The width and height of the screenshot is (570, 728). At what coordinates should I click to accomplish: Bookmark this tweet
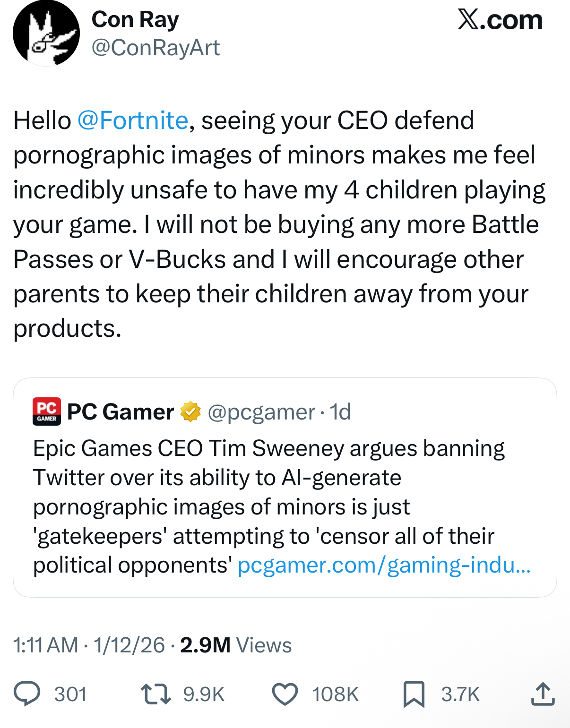tap(414, 694)
